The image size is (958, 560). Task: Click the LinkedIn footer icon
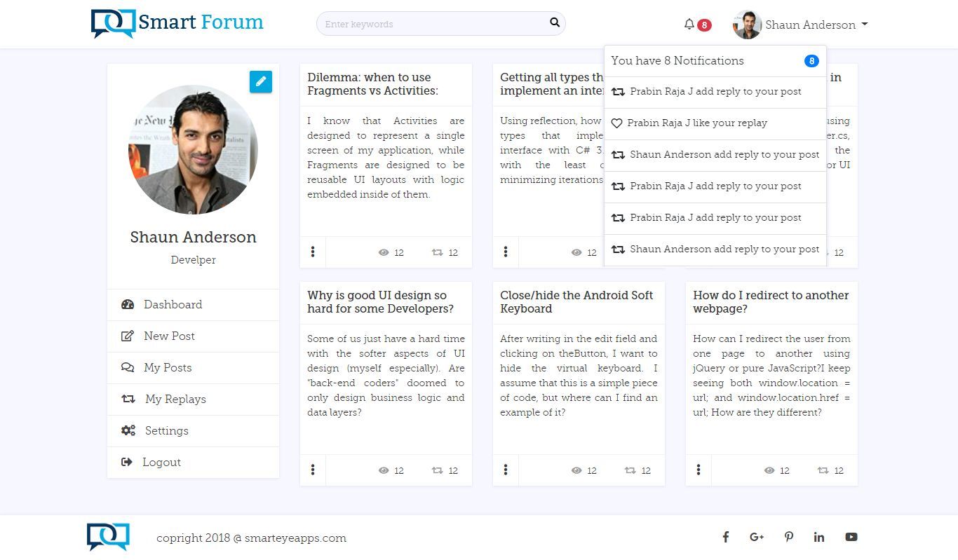click(819, 537)
